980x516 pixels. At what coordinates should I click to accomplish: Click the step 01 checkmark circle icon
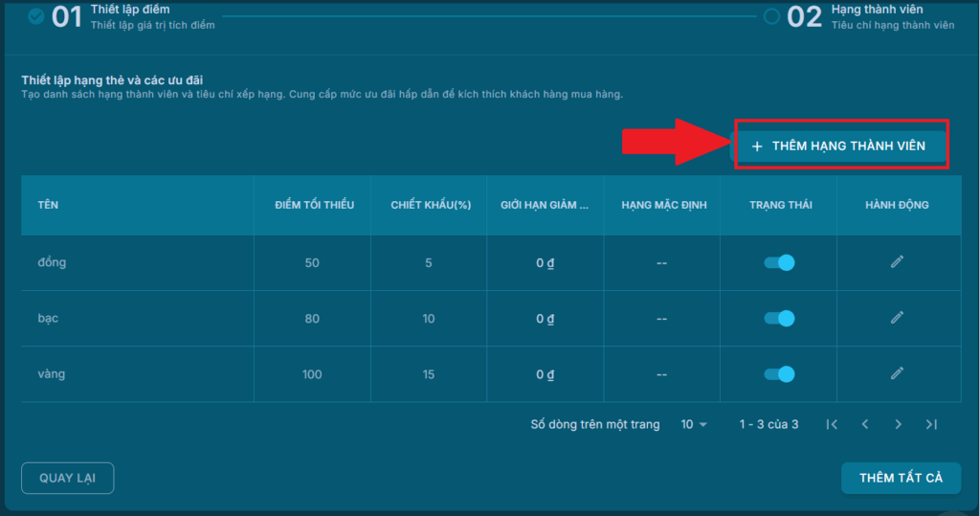(36, 16)
